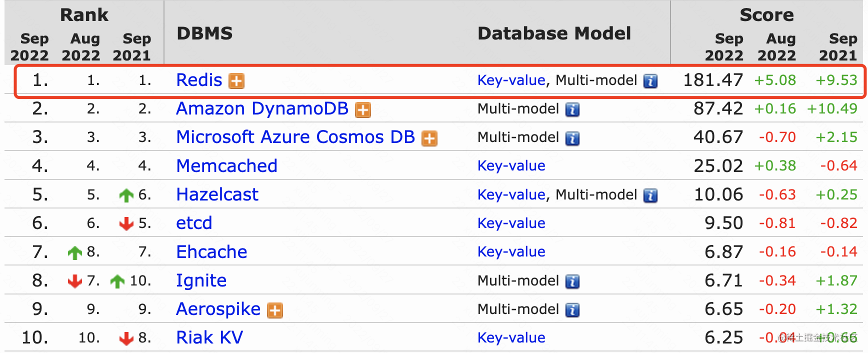This screenshot has width=868, height=353.
Task: Click the info icon in the Aerospike row
Action: click(572, 310)
